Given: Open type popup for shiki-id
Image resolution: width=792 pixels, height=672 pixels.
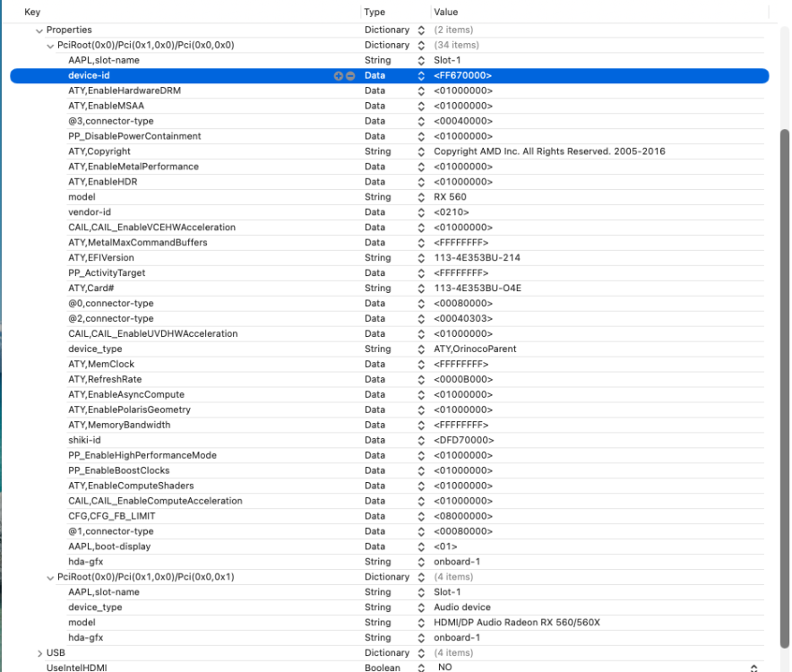Looking at the screenshot, I should point(421,441).
